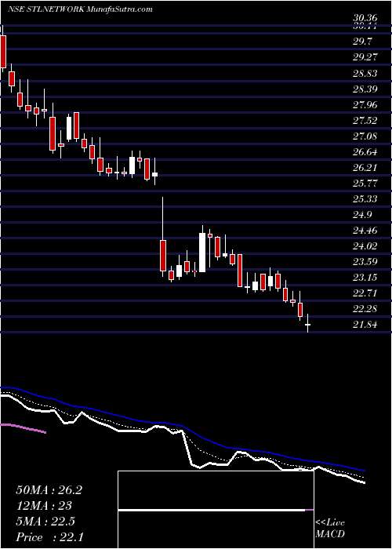Viewport: 392px width, 549px height.
Task: Click the 21.84 lowest price label
Action: pyautogui.click(x=365, y=325)
